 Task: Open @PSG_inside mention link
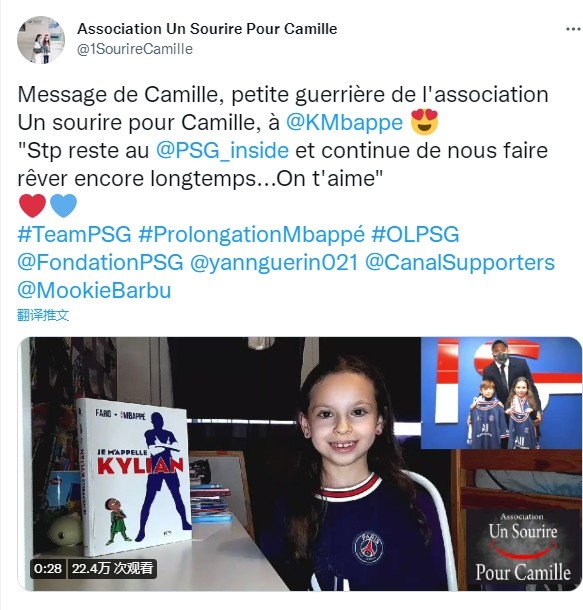click(222, 151)
